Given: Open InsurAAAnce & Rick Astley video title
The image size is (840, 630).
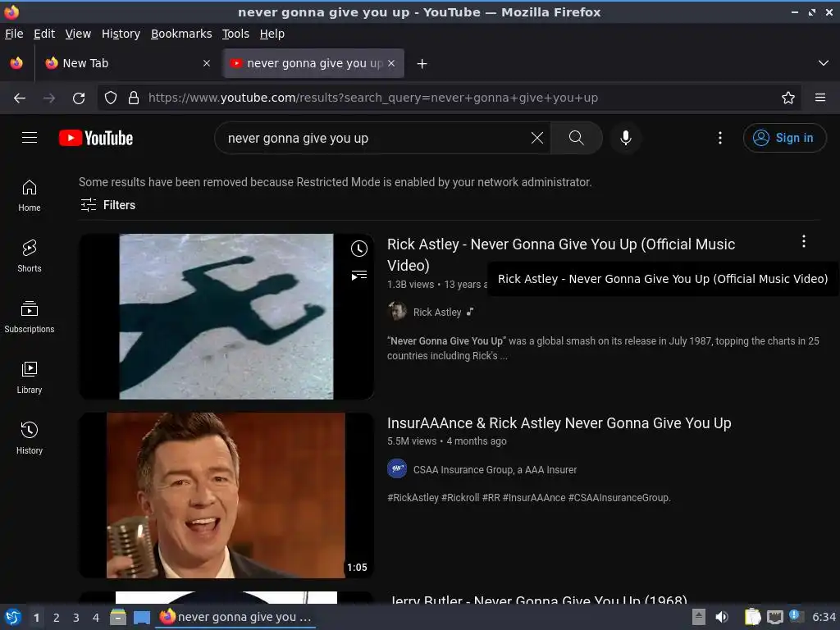Looking at the screenshot, I should click(559, 423).
